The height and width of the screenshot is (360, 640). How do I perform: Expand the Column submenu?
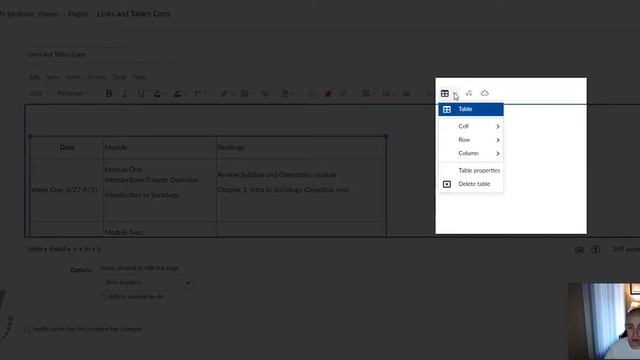[x=471, y=153]
